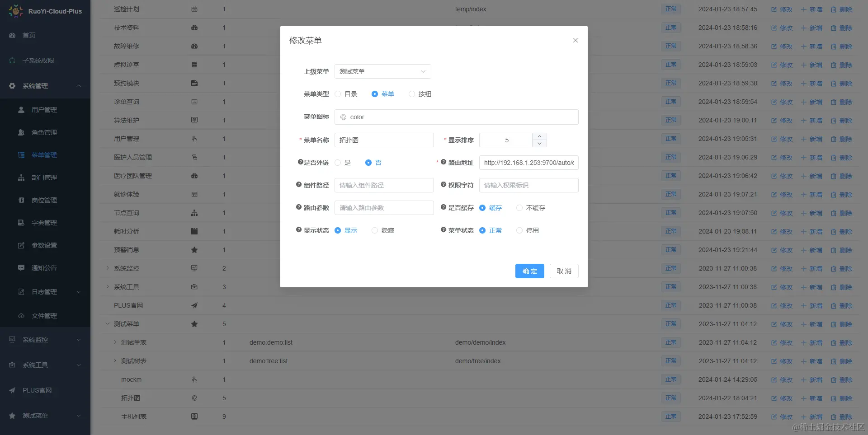Expand the 测试树表 table row

[115, 361]
